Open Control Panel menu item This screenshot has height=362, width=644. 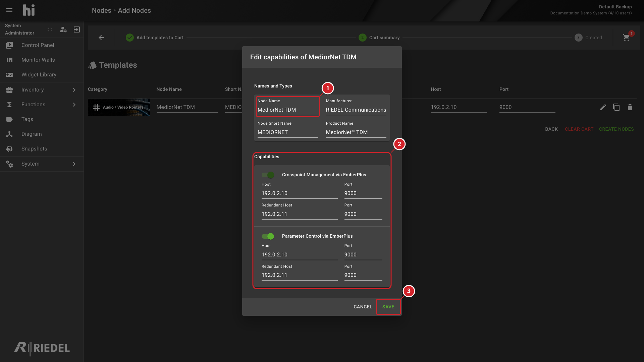coord(42,45)
